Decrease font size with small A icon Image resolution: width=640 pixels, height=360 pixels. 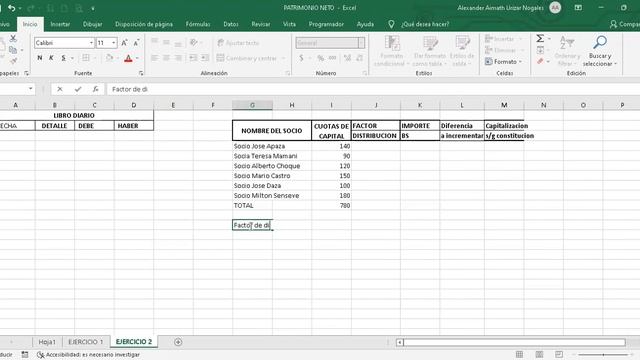tap(136, 43)
